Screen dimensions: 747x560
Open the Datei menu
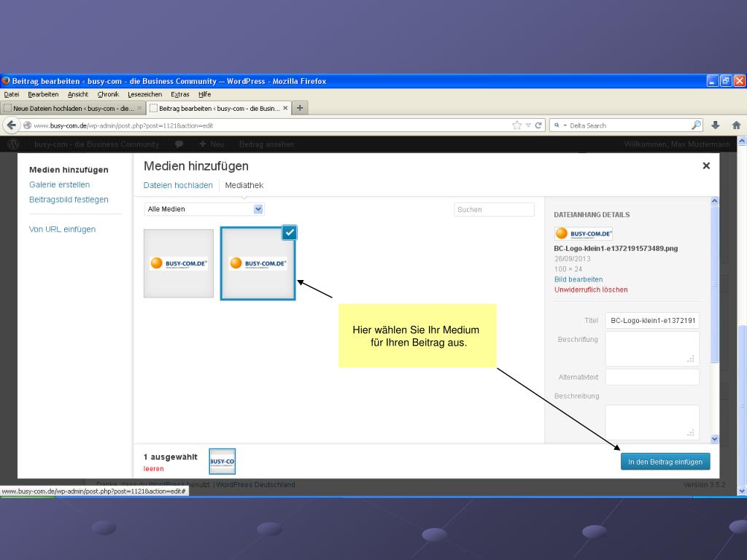(12, 94)
